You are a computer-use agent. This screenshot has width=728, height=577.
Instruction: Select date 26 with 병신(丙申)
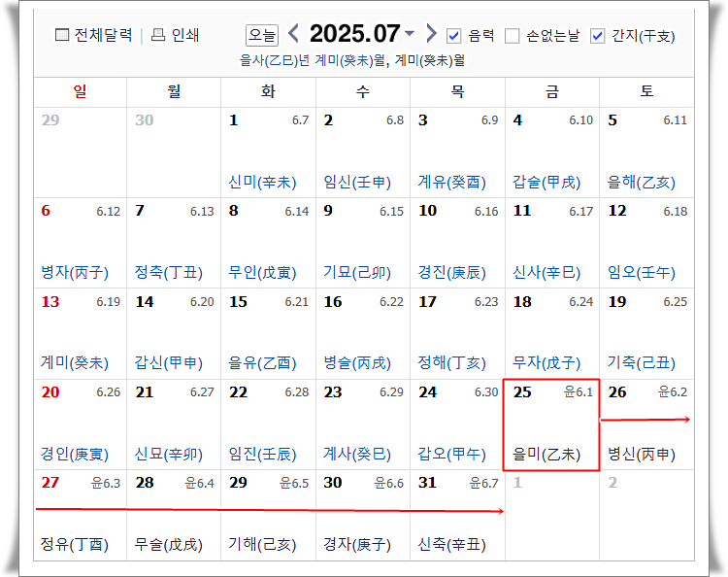[x=646, y=424]
